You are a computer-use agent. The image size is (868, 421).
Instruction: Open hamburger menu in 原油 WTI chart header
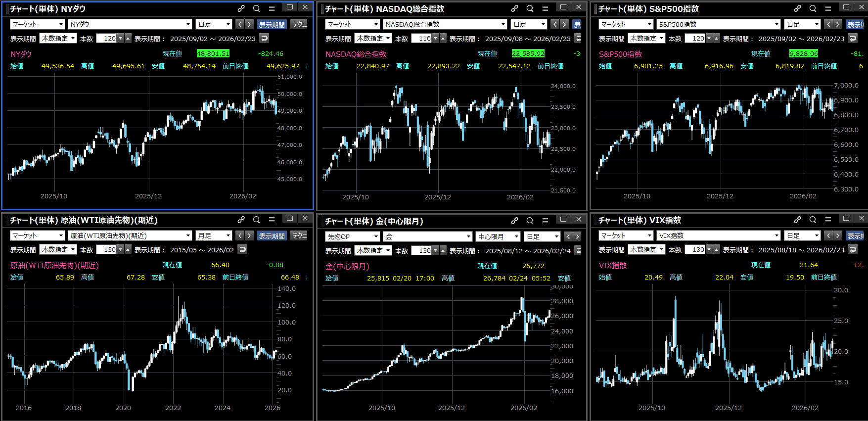[272, 220]
